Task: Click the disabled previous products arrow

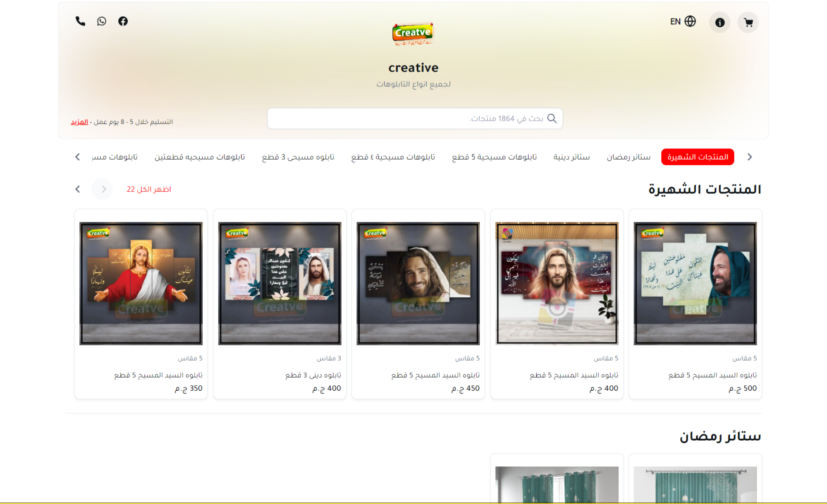Action: [102, 189]
